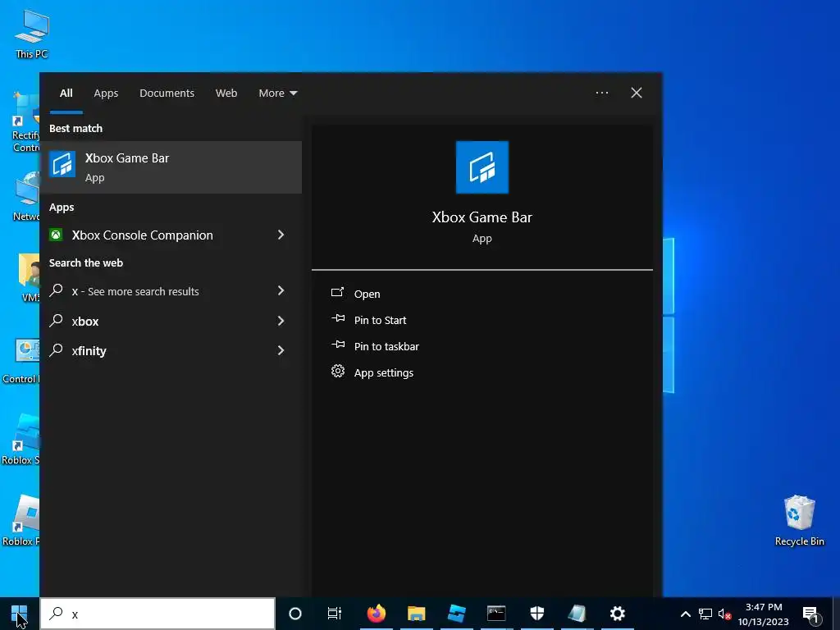Open the notepad-like app taskbar icon
This screenshot has height=630, width=840.
577,614
